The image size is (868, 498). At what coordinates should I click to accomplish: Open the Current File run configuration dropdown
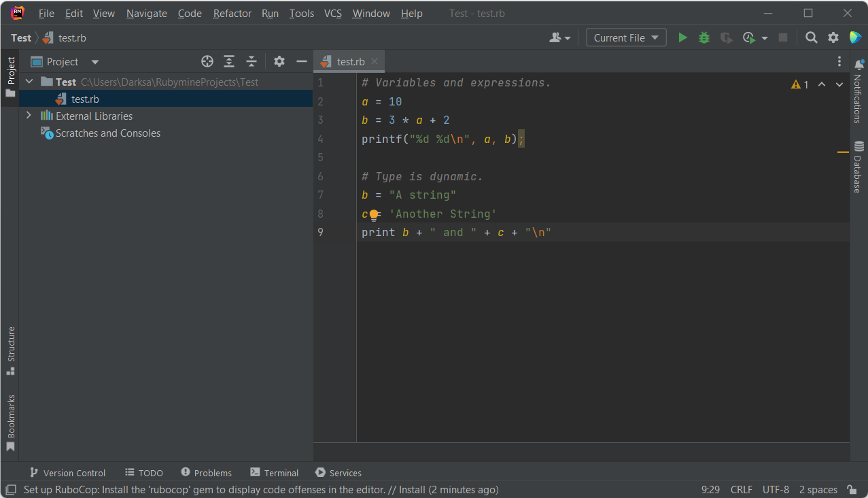626,38
